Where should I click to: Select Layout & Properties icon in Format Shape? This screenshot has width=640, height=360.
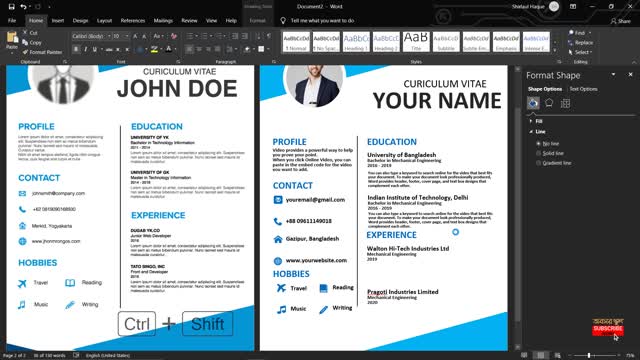pyautogui.click(x=565, y=103)
